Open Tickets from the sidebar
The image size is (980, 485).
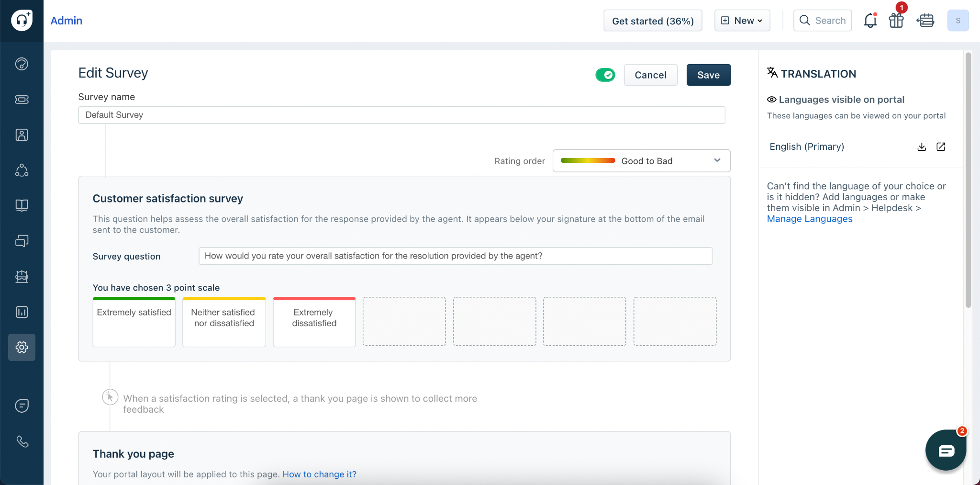pos(22,100)
